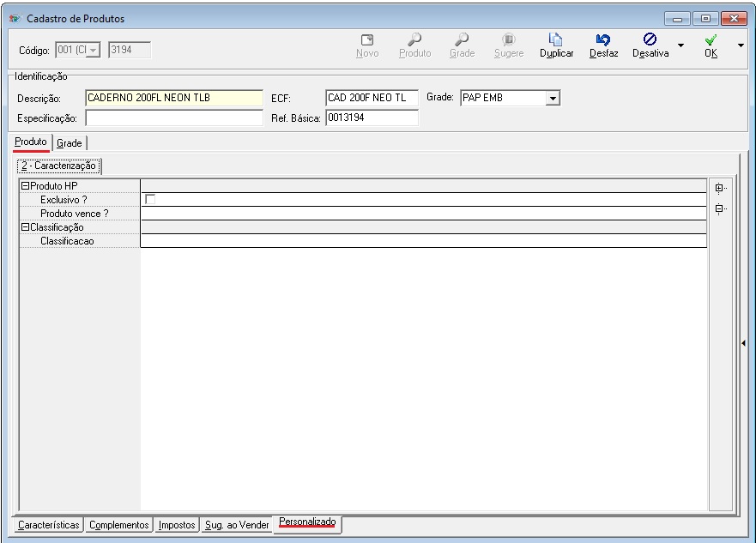Undo changes with the Desfaz icon
This screenshot has width=756, height=543.
(x=603, y=45)
